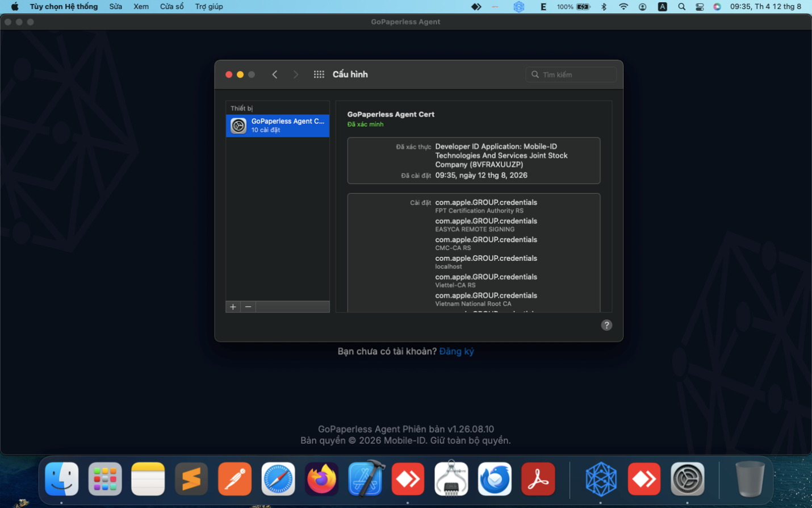Open Control Center in the menu bar
Screen dimensions: 812x508
[700, 7]
